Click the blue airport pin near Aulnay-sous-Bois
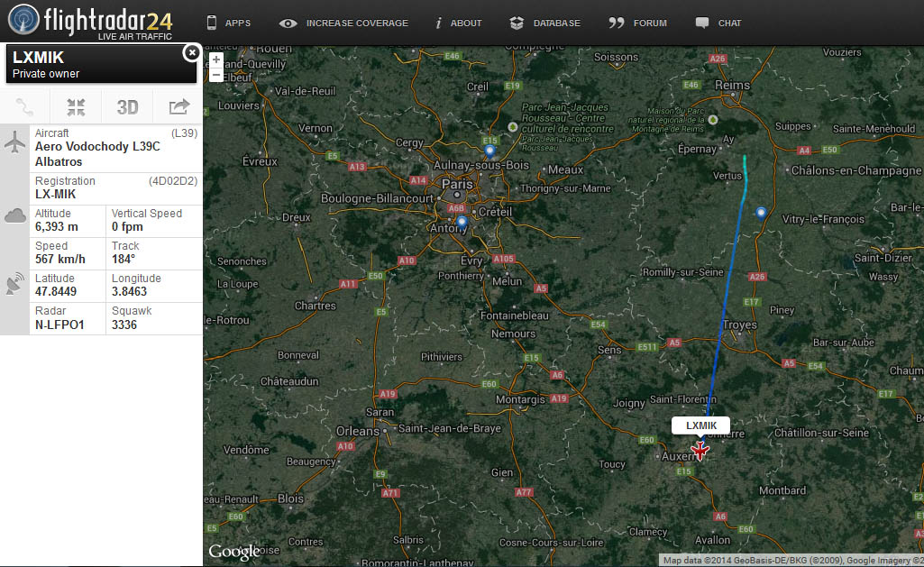 pos(489,151)
